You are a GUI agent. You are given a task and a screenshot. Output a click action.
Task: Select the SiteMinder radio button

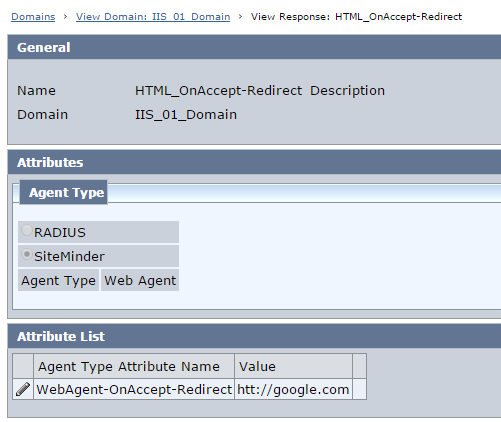27,254
